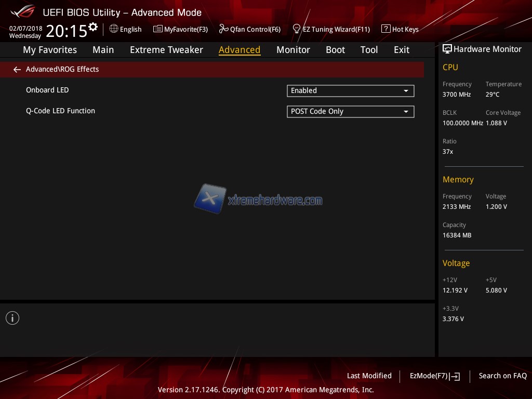This screenshot has width=532, height=399.
Task: Open MyFavorite list icon
Action: point(157,29)
